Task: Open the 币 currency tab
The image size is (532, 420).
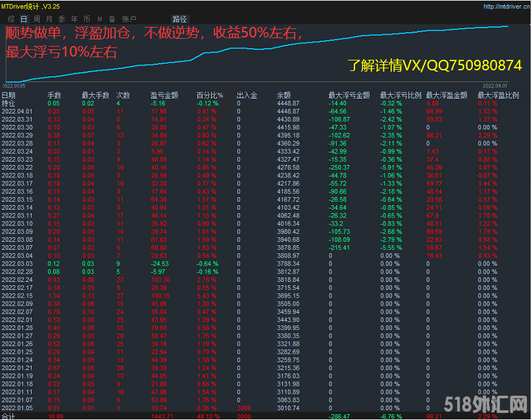Action: tap(87, 19)
